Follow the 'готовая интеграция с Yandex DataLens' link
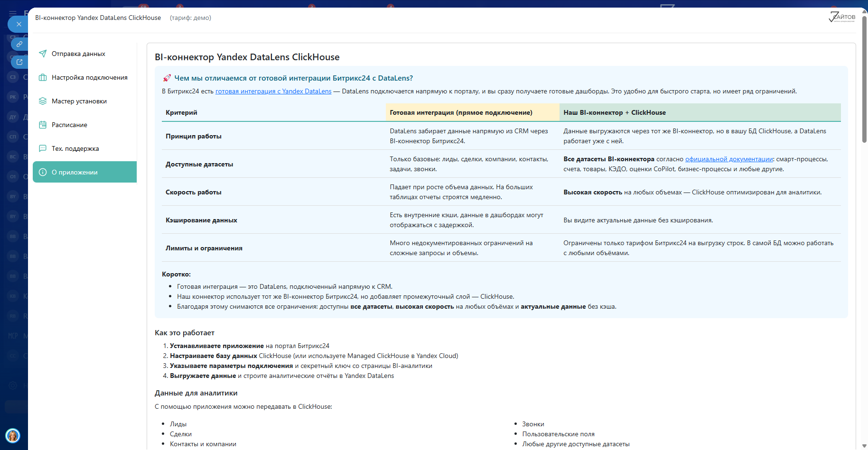The image size is (868, 450). pyautogui.click(x=273, y=91)
